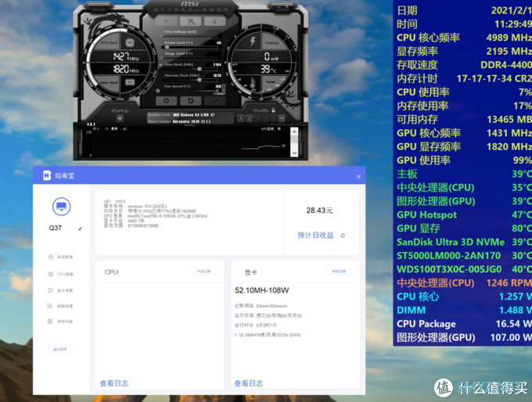Click the GPU 显存 80°C row
The width and height of the screenshot is (532, 402).
(464, 228)
